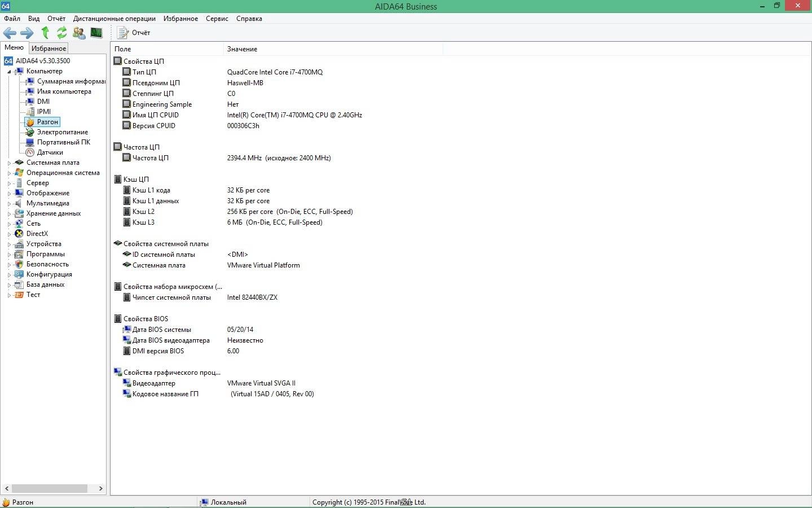The width and height of the screenshot is (812, 508).
Task: Click the Refresh toolbar icon
Action: [x=61, y=33]
